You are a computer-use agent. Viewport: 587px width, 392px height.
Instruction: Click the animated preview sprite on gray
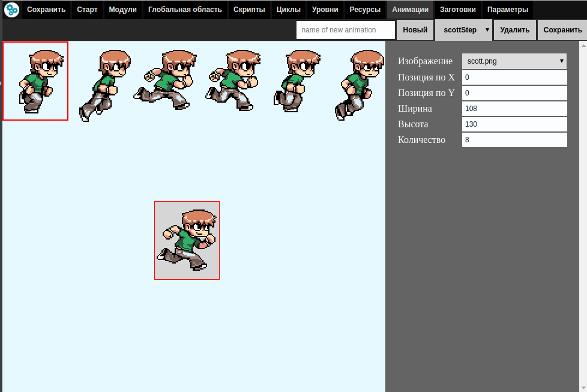[x=187, y=240]
